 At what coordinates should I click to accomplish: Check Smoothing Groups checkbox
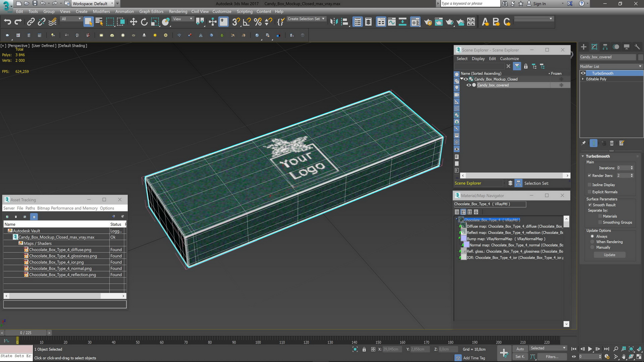[x=600, y=222]
